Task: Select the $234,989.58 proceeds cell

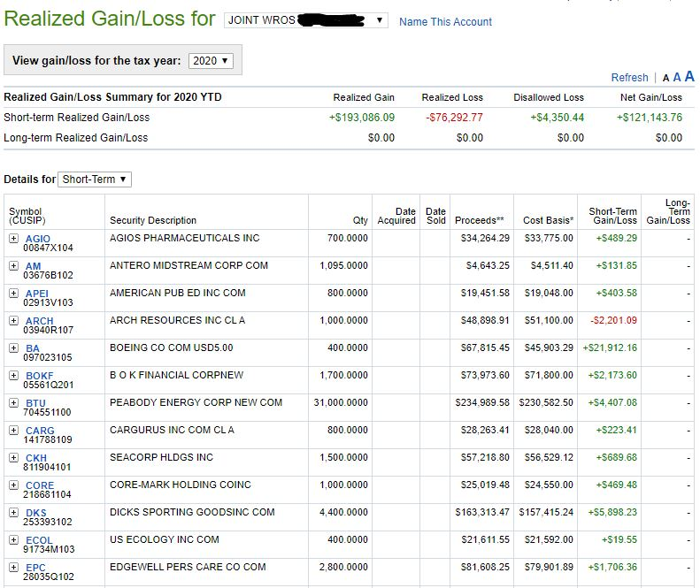Action: [x=482, y=403]
